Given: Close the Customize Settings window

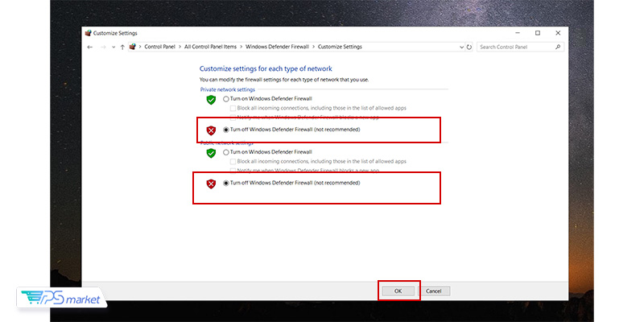Looking at the screenshot, I should point(558,33).
